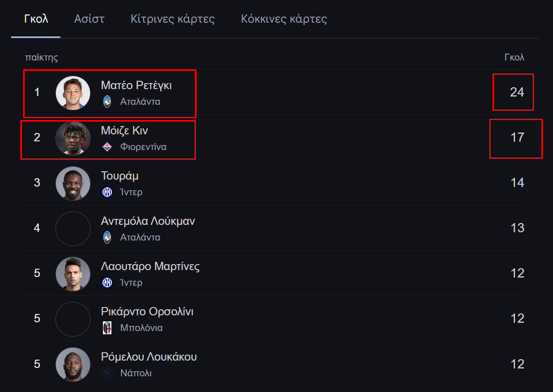
Task: Click the Fiorentina crest next to Φιορεντίνα
Action: 107,147
